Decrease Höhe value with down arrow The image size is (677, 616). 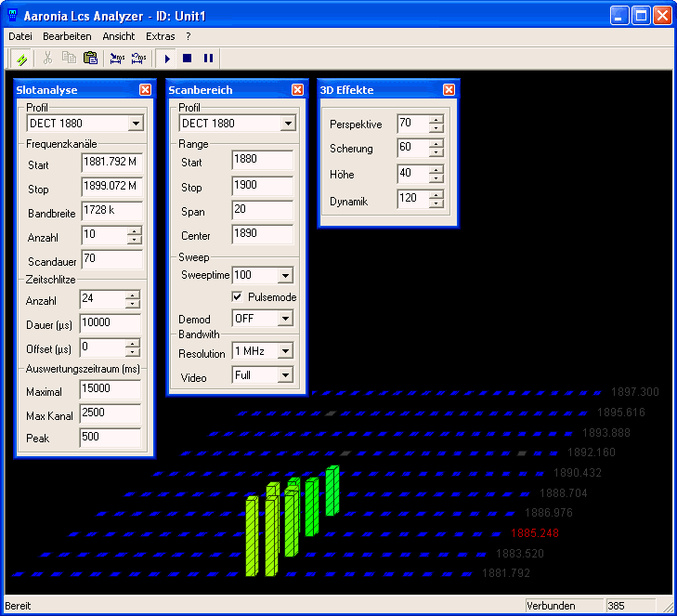(436, 178)
